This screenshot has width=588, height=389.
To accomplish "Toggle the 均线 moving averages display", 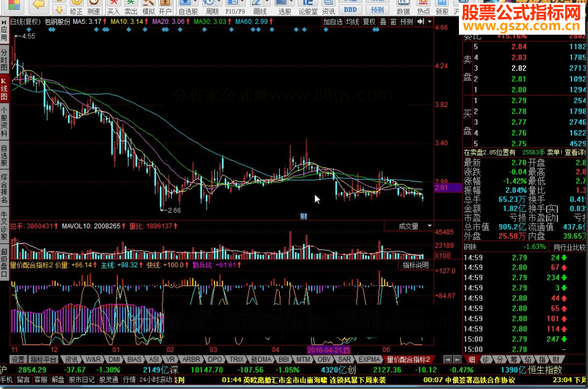I will tap(353, 22).
